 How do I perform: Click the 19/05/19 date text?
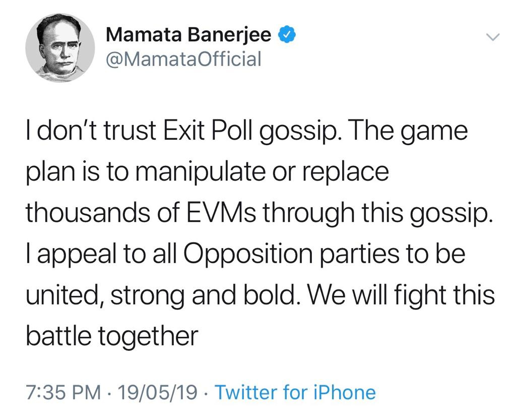coord(157,392)
